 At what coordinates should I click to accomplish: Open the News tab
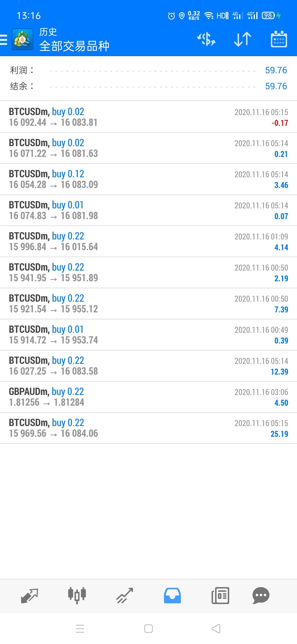point(220,596)
